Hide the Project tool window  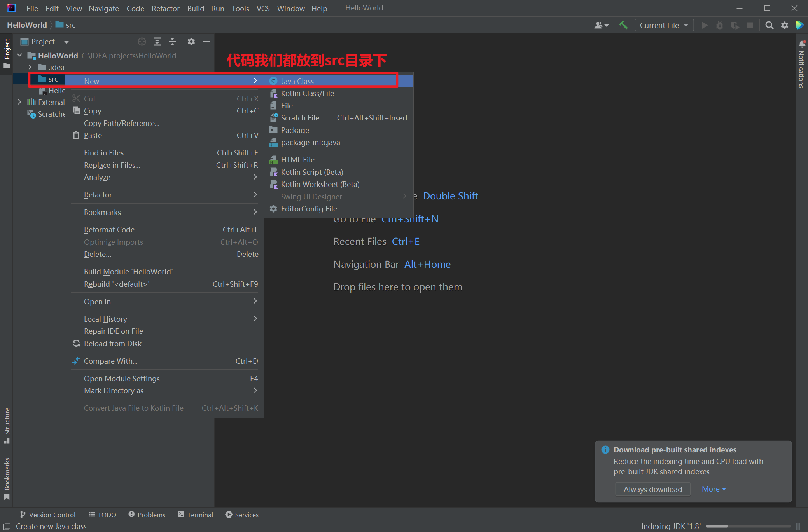pos(206,42)
